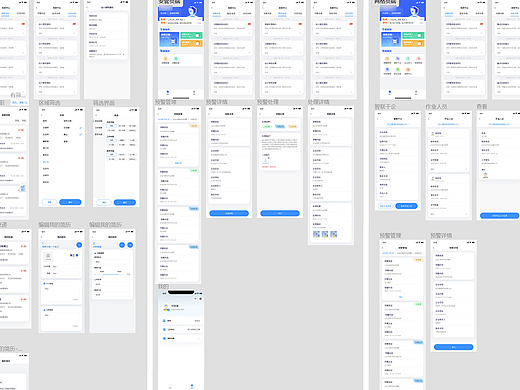The image size is (520, 390).
Task: Click the big blue card on 安管员端 home
Action: pyautogui.click(x=169, y=39)
